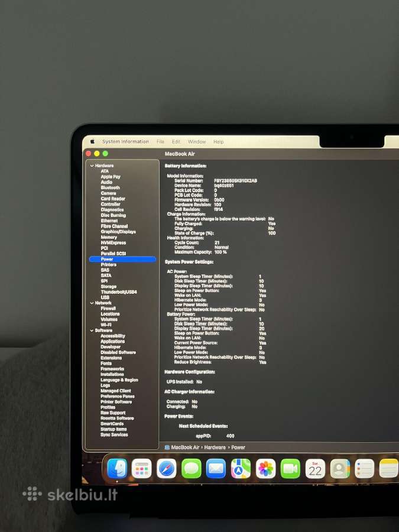Open Finder from the Dock
The width and height of the screenshot is (399, 532).
[117, 469]
